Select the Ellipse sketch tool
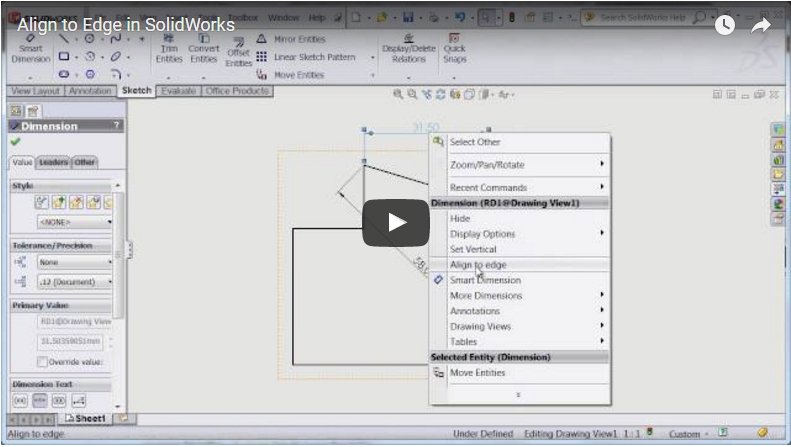Screen dimensions: 791x447 (116, 57)
